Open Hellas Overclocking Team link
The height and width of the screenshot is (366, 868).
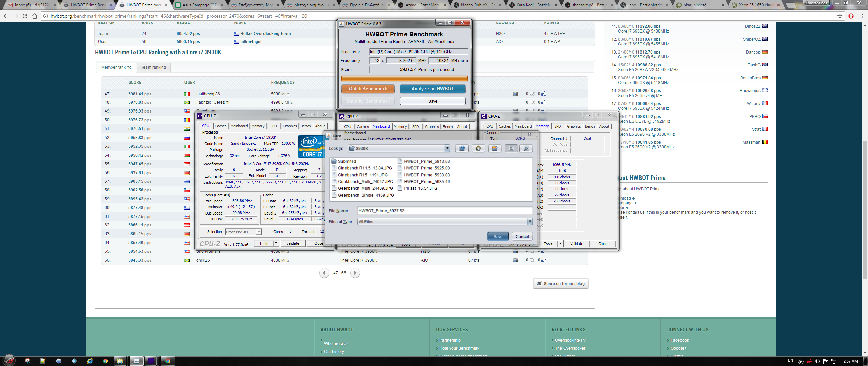(x=265, y=34)
